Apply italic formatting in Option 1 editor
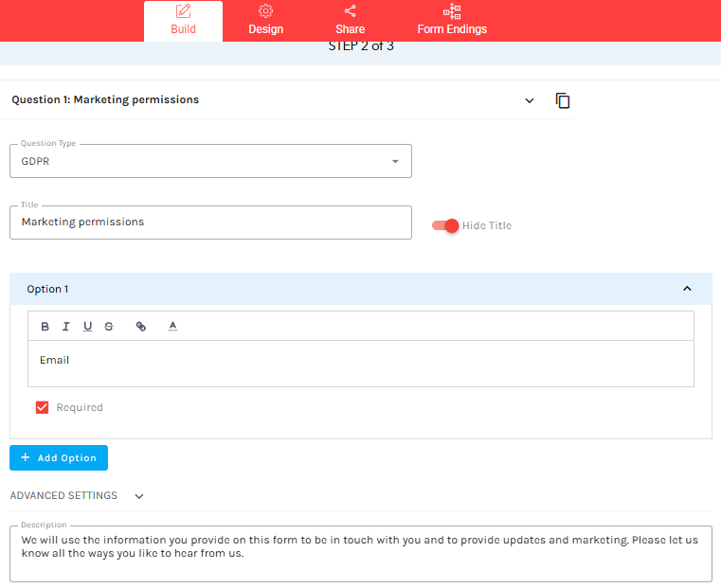This screenshot has height=588, width=721. point(65,326)
